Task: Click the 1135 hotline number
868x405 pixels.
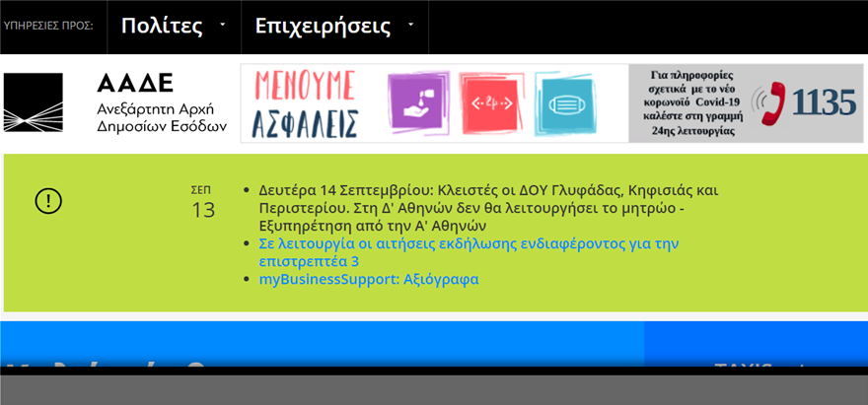Action: coord(825,102)
